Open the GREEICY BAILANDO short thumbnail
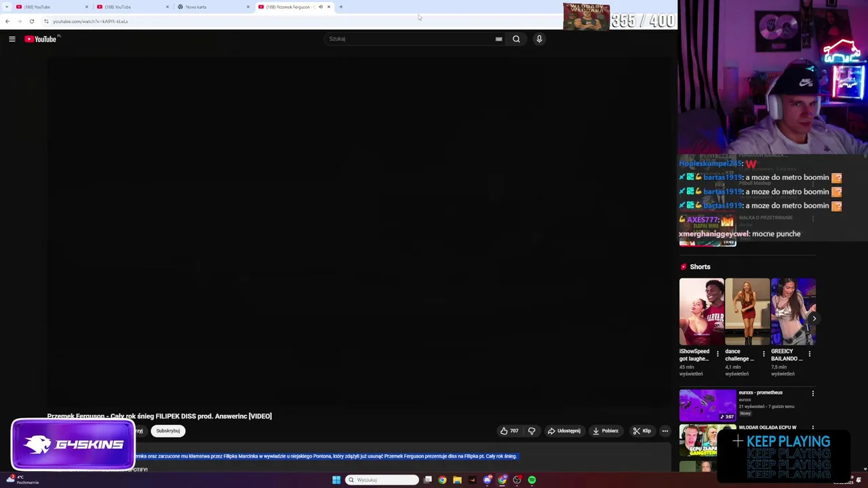868x488 pixels. pyautogui.click(x=793, y=312)
